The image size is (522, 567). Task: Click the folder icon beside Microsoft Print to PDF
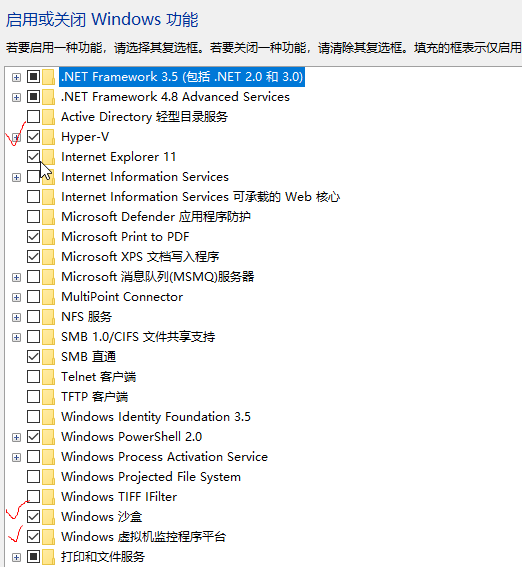(48, 236)
